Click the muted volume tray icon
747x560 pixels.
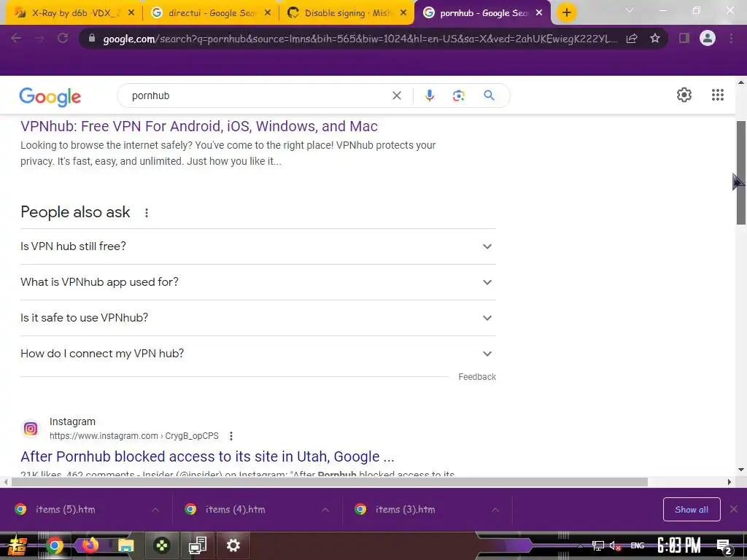pos(615,545)
